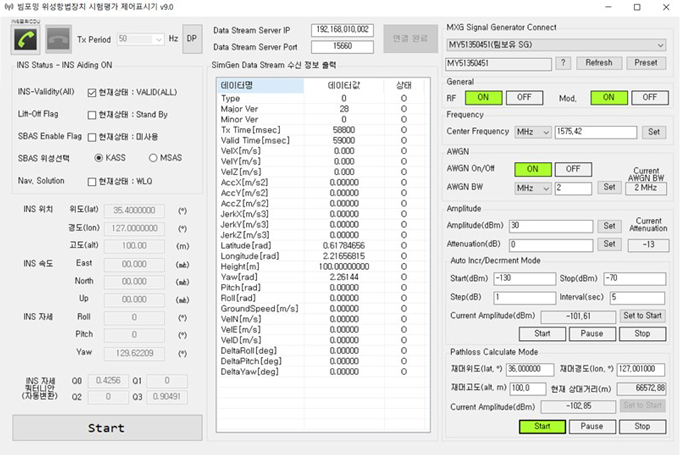
Task: Click the 연결 완료 connect button
Action: click(x=410, y=39)
